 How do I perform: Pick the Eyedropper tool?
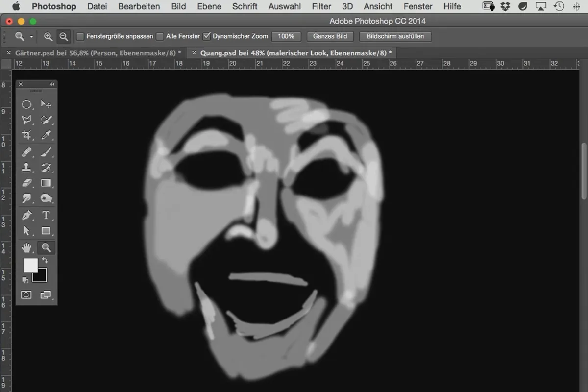(46, 135)
